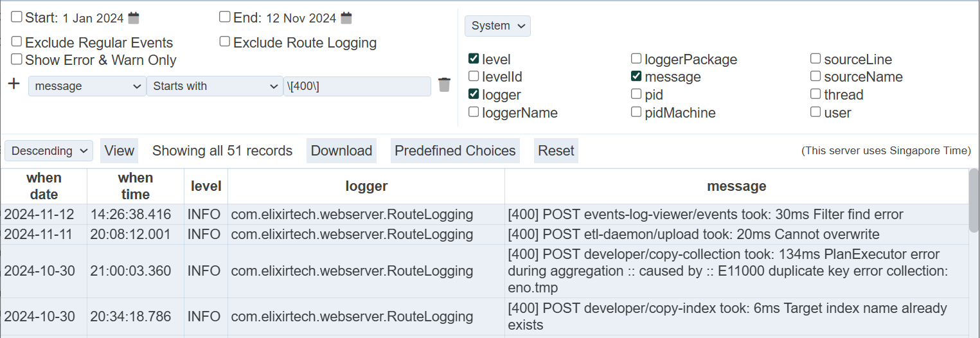Click the filter value text field
980x338 pixels.
pyautogui.click(x=357, y=86)
